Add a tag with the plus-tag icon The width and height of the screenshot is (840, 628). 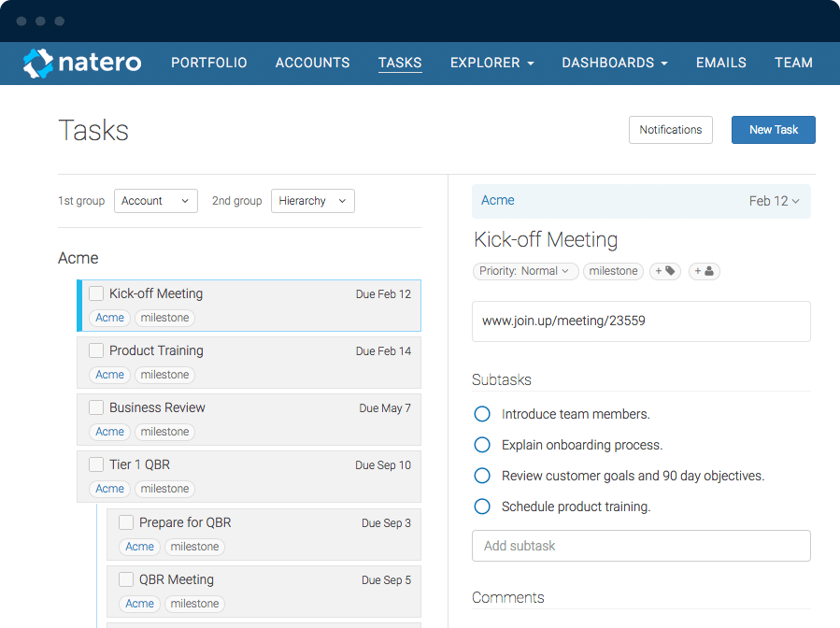665,271
